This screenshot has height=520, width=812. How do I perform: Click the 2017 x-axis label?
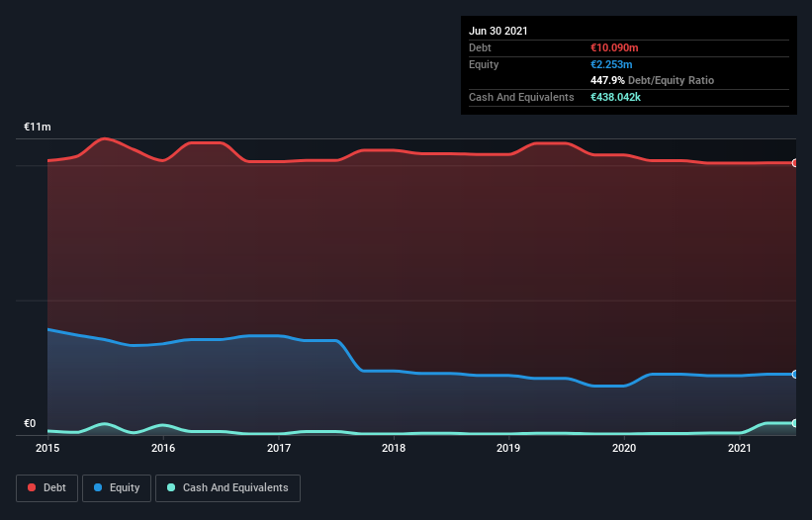pos(279,448)
